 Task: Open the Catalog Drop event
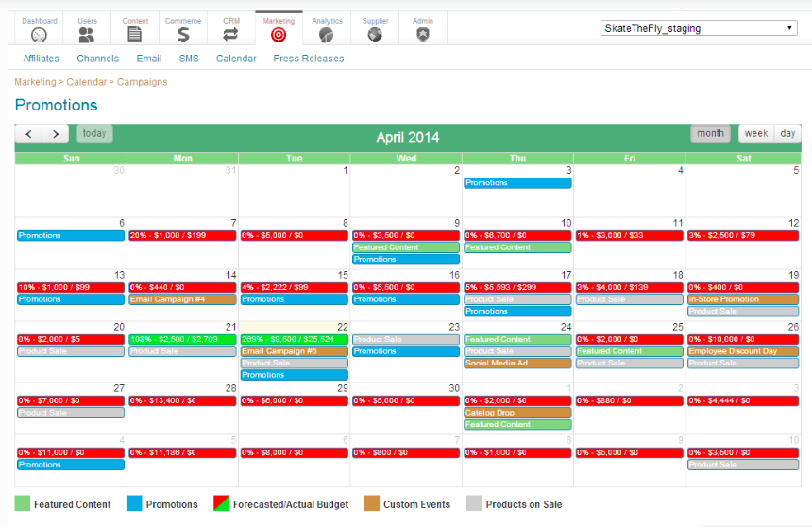(517, 413)
